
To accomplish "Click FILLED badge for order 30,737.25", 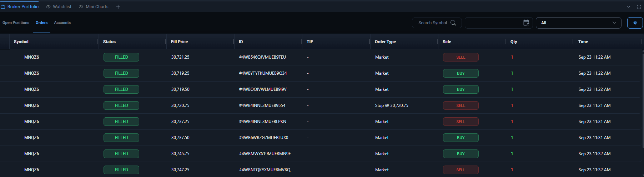I will coord(121,122).
